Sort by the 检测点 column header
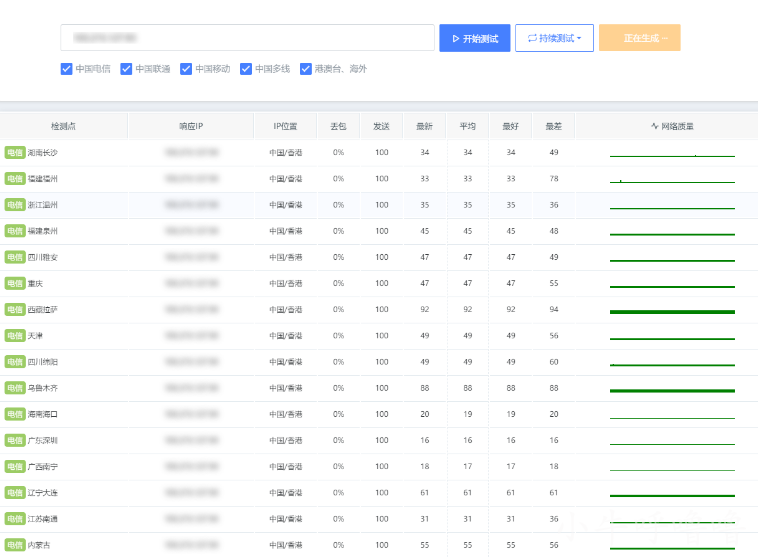 pyautogui.click(x=63, y=126)
